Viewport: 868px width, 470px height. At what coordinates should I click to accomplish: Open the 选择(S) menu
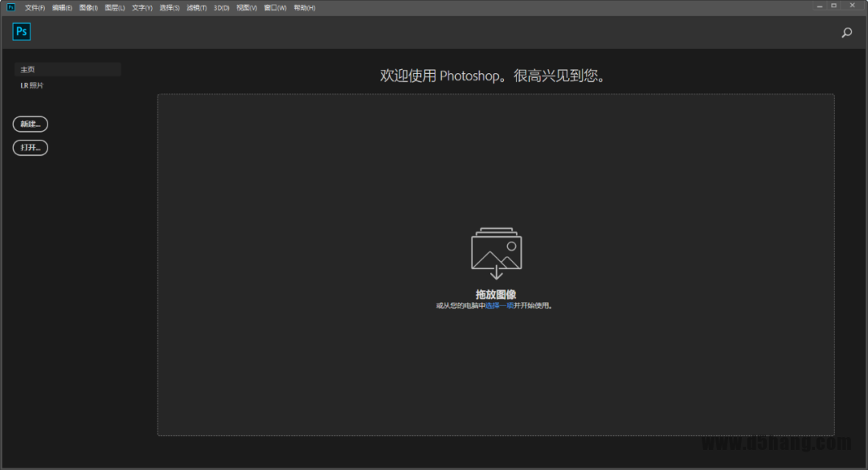coord(170,8)
